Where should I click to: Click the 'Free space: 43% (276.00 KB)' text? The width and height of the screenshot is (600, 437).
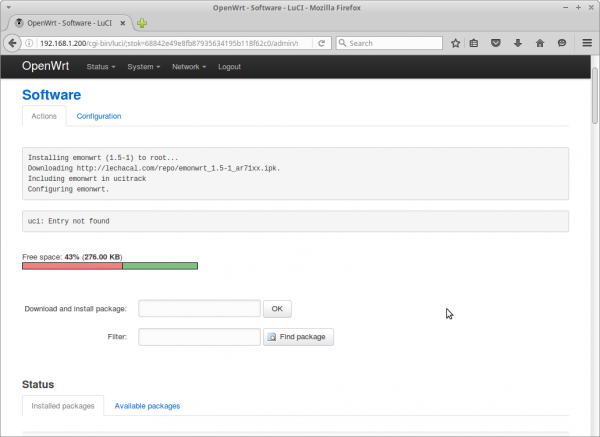coord(72,257)
